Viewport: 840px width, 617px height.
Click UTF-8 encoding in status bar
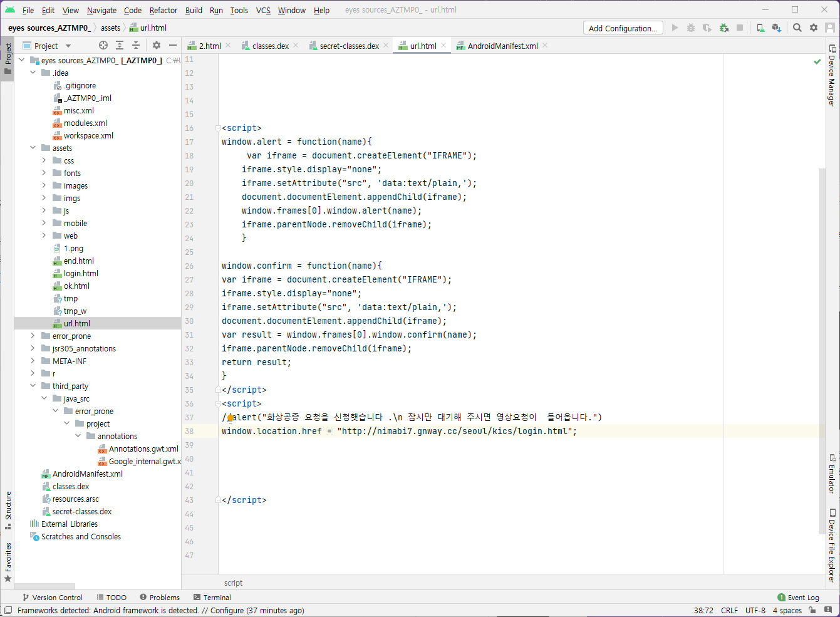(755, 610)
